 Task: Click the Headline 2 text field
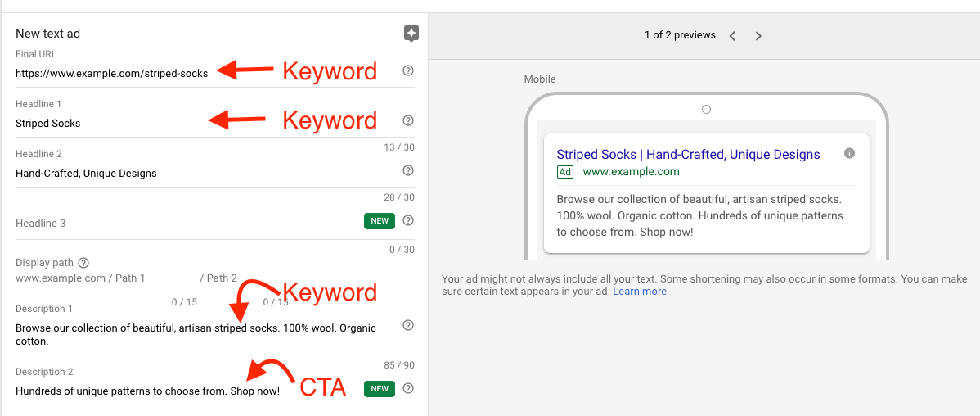coord(164,174)
